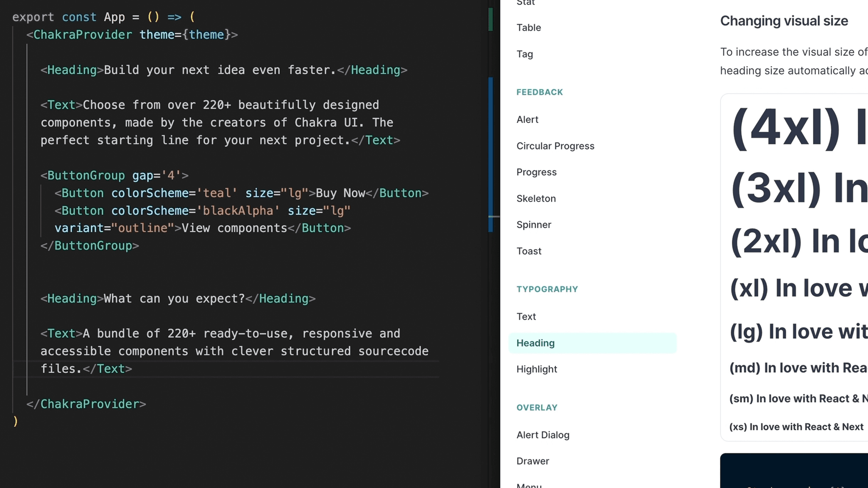Viewport: 868px width, 488px height.
Task: Open the Menu component page
Action: point(529,485)
